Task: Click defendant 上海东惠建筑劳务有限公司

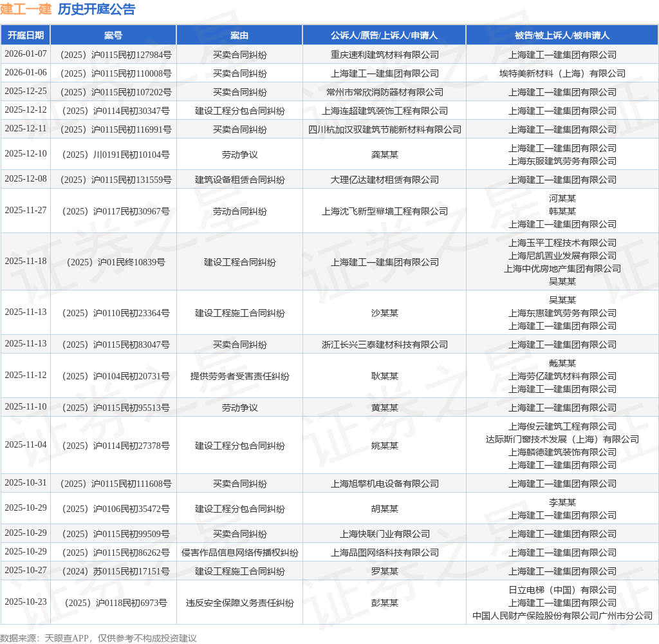Action: point(562,313)
